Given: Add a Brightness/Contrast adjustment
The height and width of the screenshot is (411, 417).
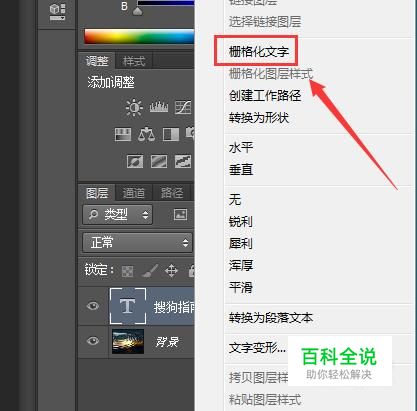Looking at the screenshot, I should tap(134, 107).
